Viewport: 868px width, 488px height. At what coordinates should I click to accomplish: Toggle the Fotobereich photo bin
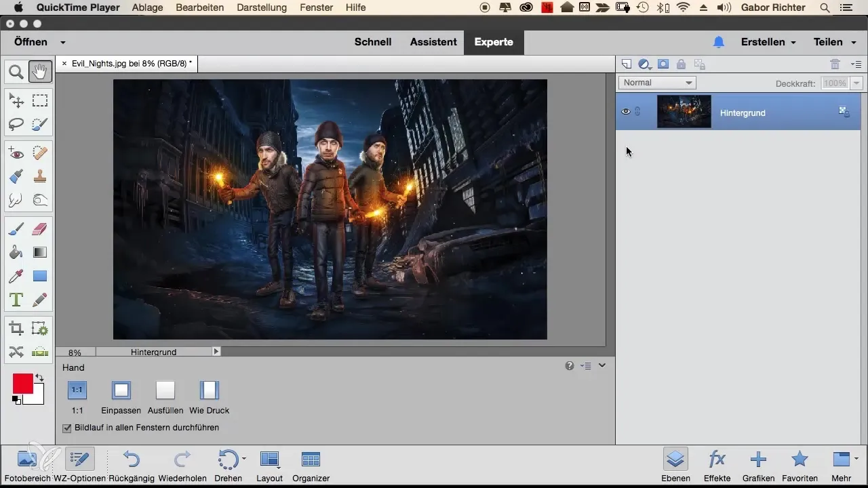[26, 466]
